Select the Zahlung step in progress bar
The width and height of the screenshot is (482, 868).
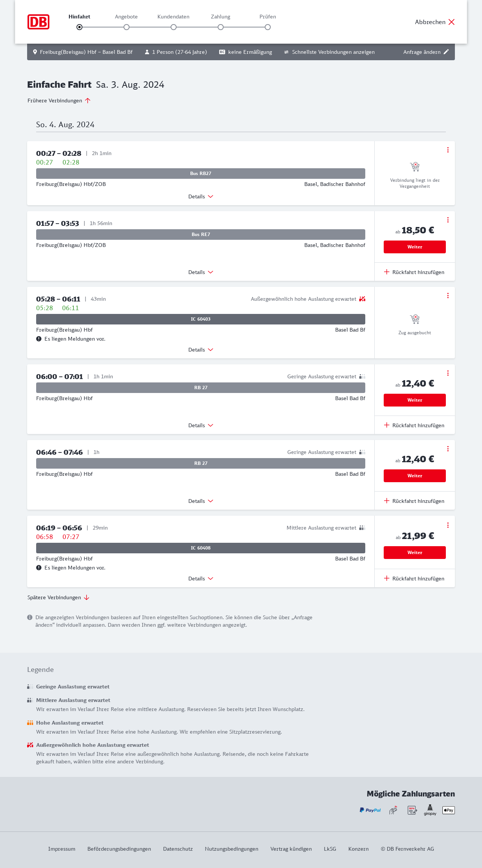tap(221, 27)
